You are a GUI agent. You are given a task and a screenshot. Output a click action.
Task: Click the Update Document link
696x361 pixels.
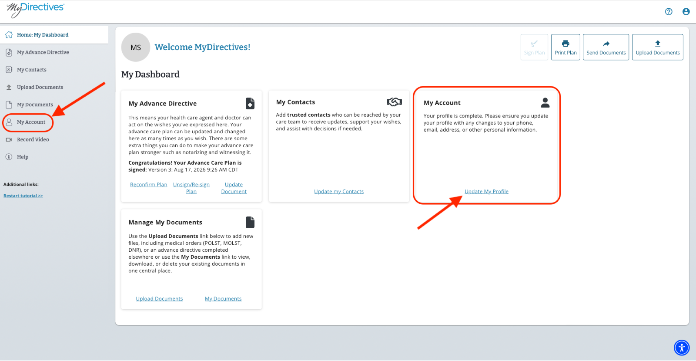pos(233,188)
